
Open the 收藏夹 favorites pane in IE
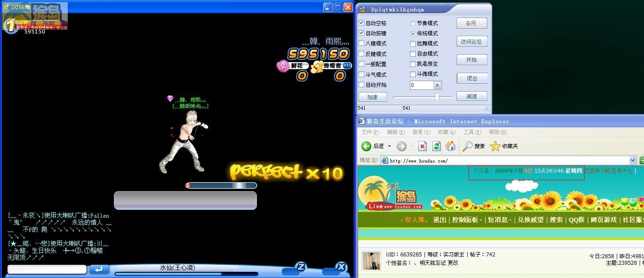pos(504,146)
